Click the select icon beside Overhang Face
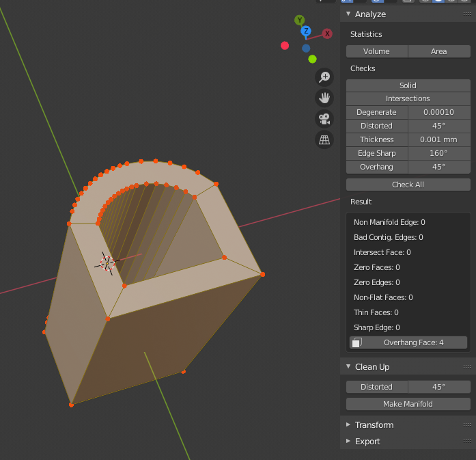The image size is (476, 460). pyautogui.click(x=357, y=342)
